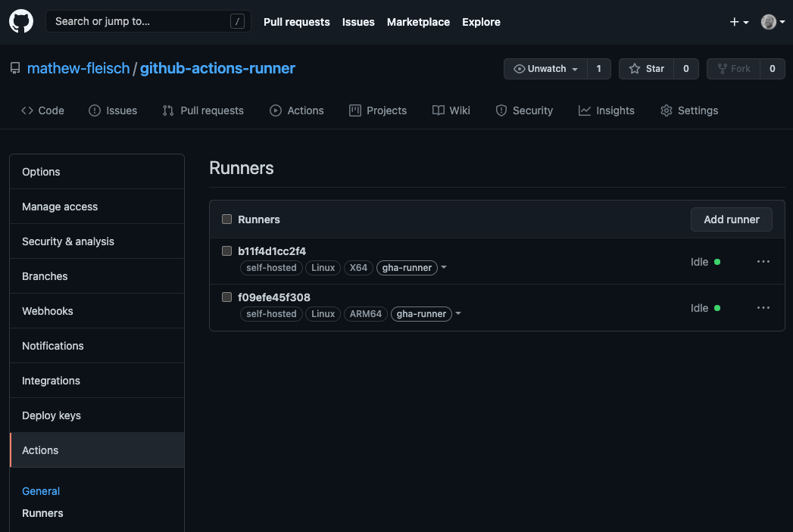793x532 pixels.
Task: Switch to the repository Issues tab
Action: pos(113,110)
